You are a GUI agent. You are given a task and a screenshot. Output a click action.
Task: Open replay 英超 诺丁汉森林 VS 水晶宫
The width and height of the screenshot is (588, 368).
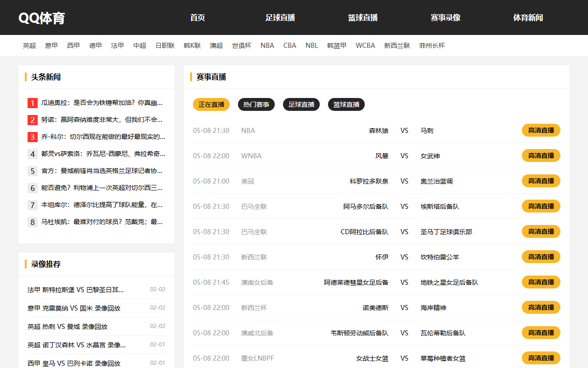coord(77,345)
